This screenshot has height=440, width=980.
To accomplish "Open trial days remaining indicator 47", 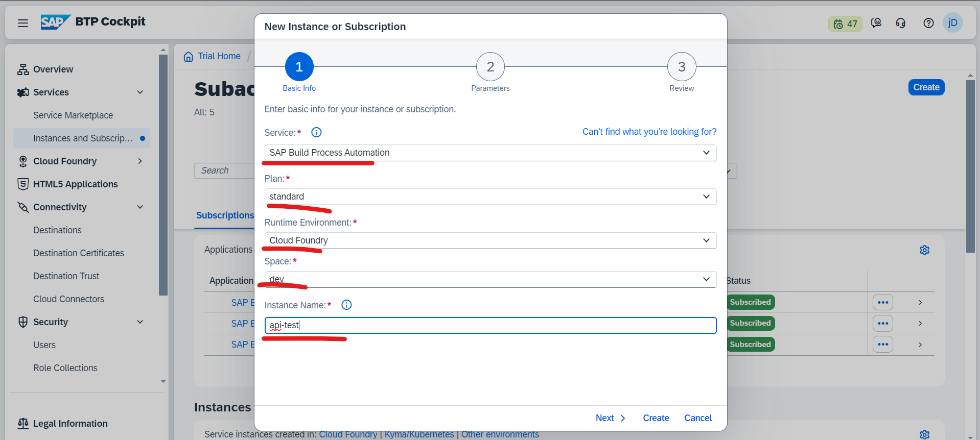I will coord(845,23).
